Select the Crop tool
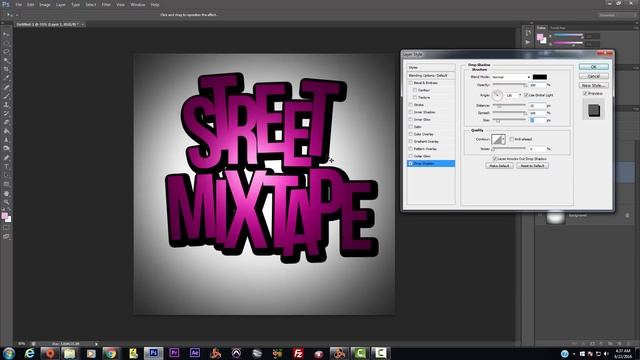 point(6,69)
